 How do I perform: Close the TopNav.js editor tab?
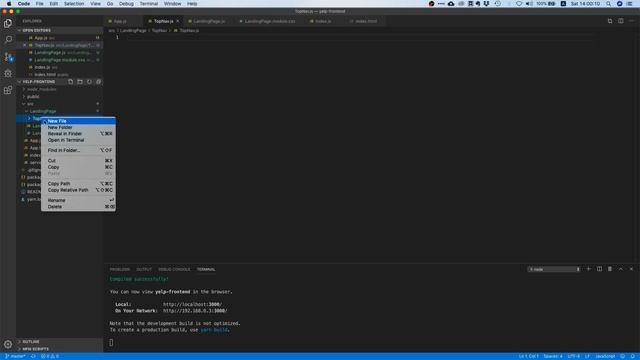click(178, 21)
